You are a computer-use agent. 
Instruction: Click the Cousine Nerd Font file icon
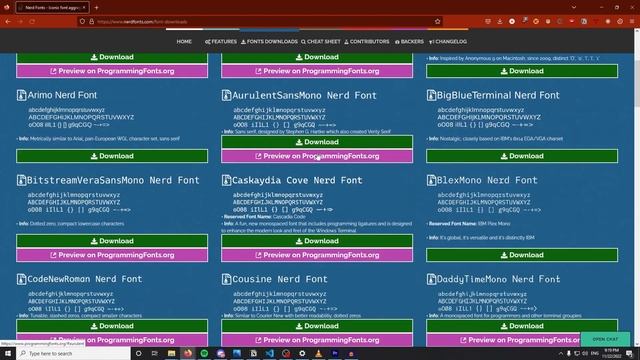coord(226,279)
